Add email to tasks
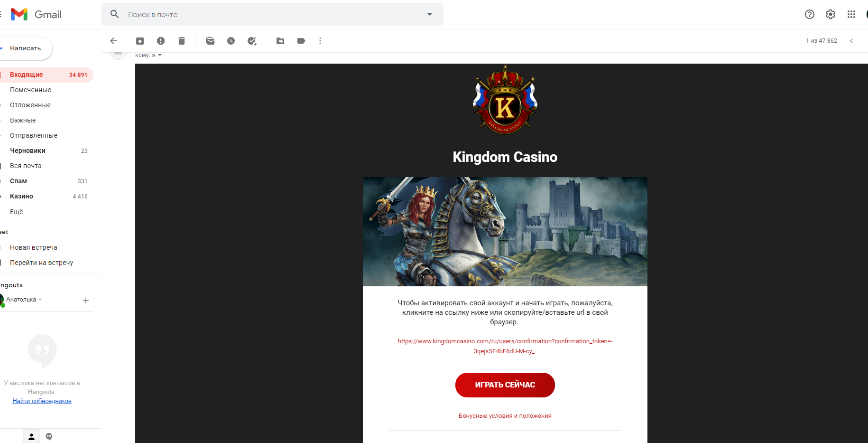The image size is (868, 443). click(252, 41)
